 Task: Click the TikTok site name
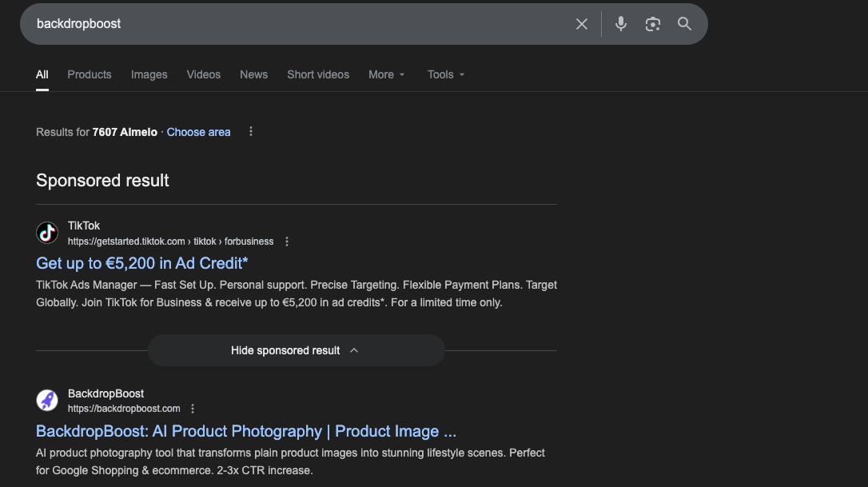84,226
